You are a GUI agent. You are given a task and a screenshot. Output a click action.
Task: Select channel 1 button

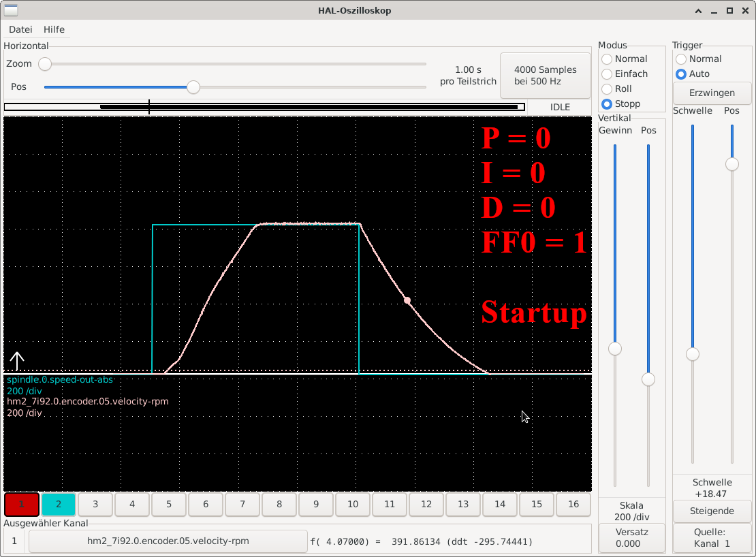22,504
